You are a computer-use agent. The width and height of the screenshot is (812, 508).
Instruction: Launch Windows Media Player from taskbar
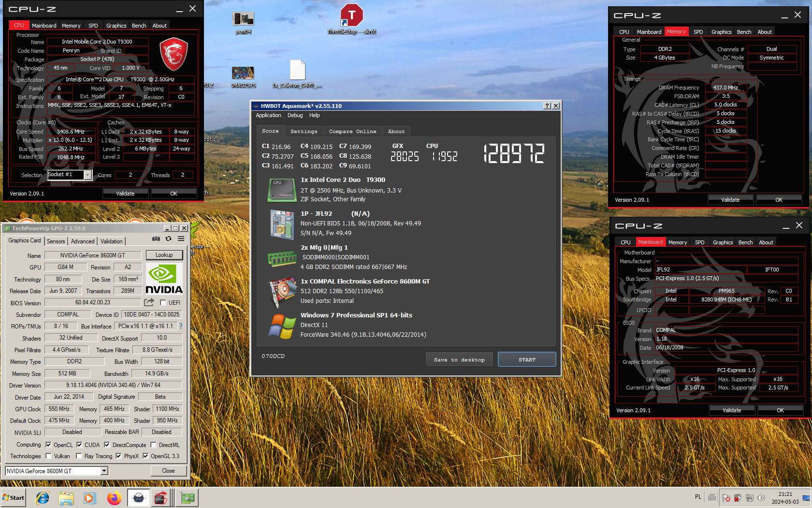click(x=89, y=498)
